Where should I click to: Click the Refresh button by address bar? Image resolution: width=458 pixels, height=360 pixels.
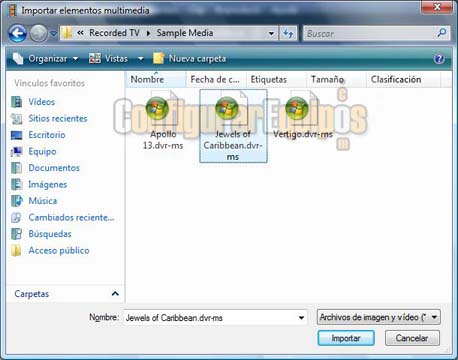(x=288, y=33)
